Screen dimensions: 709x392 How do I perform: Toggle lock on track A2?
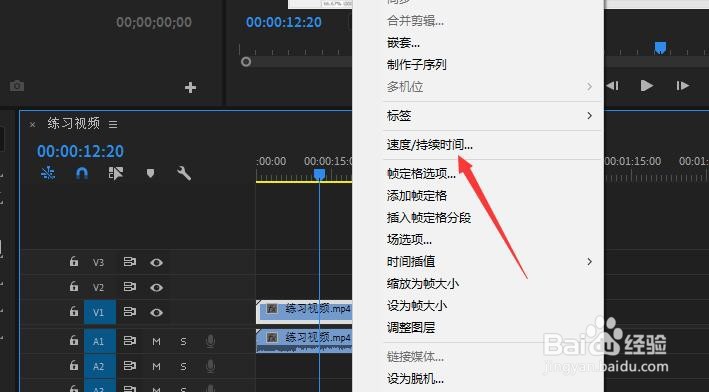coord(74,365)
